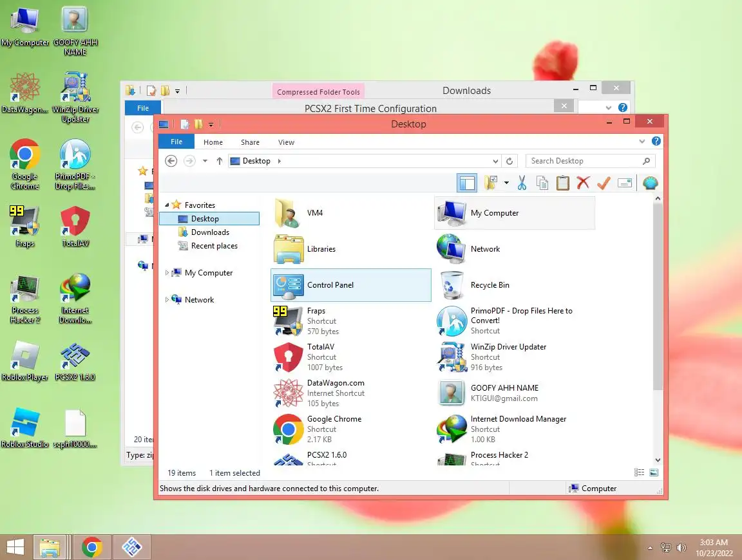This screenshot has height=560, width=742.
Task: Open the Home ribbon tab
Action: (213, 142)
